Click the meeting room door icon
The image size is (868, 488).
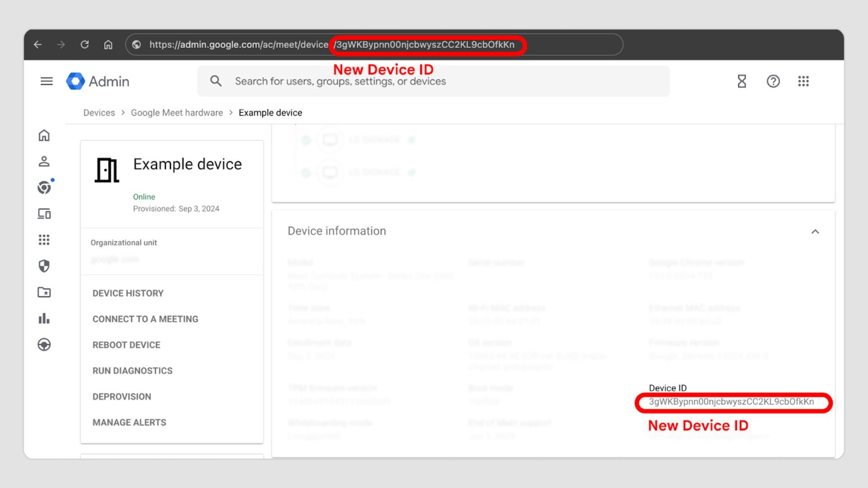(107, 170)
